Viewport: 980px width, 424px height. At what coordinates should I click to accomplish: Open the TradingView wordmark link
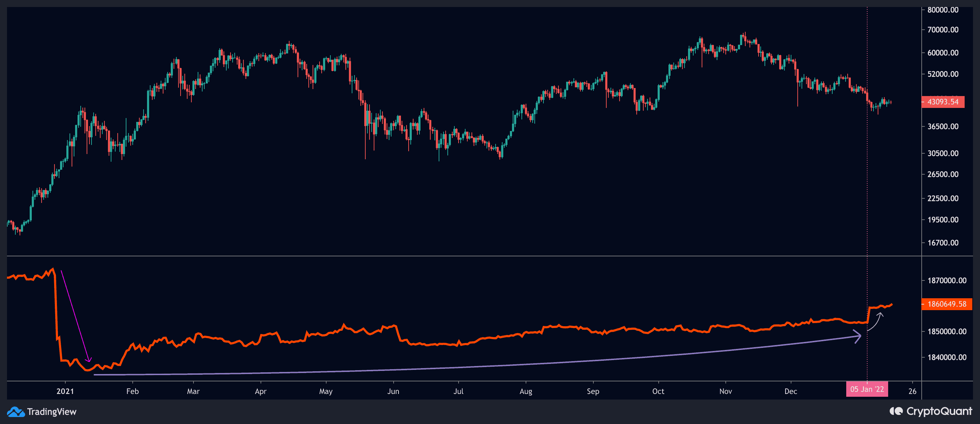pos(52,411)
